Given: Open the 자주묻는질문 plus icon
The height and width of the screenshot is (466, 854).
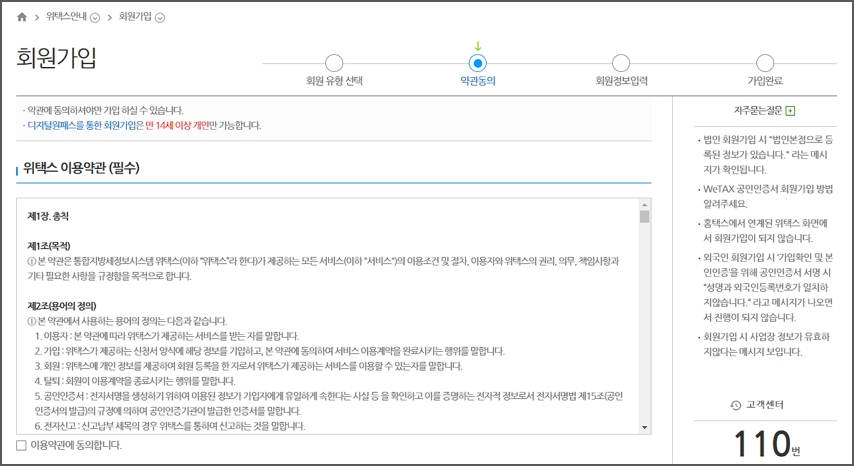Looking at the screenshot, I should point(790,111).
